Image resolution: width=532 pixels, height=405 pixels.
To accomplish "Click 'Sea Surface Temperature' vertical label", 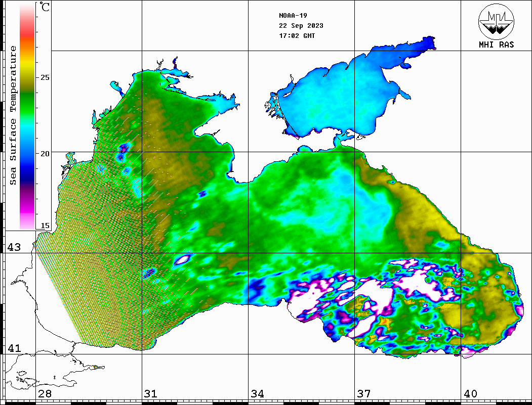I will click(13, 116).
